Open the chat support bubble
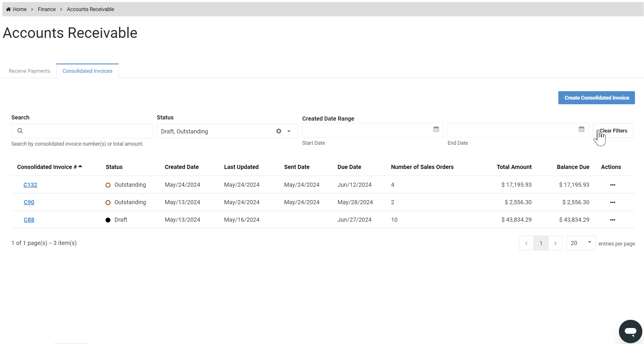Image resolution: width=644 pixels, height=344 pixels. [630, 331]
